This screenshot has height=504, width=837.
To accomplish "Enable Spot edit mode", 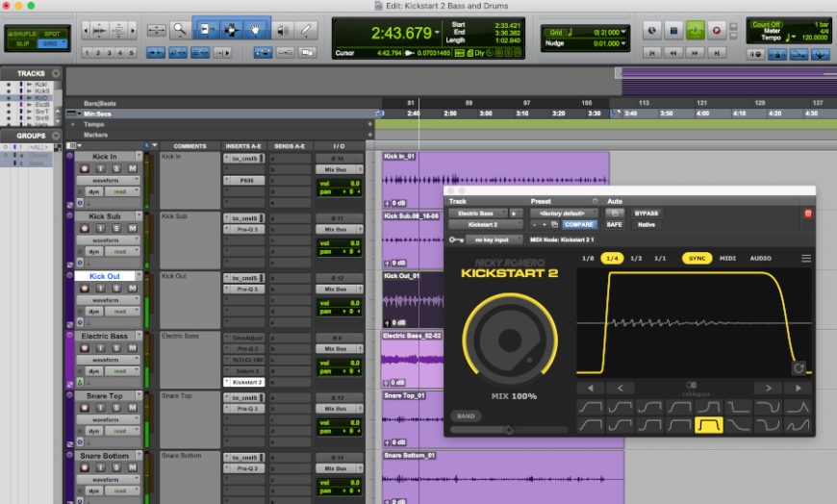I will [52, 34].
